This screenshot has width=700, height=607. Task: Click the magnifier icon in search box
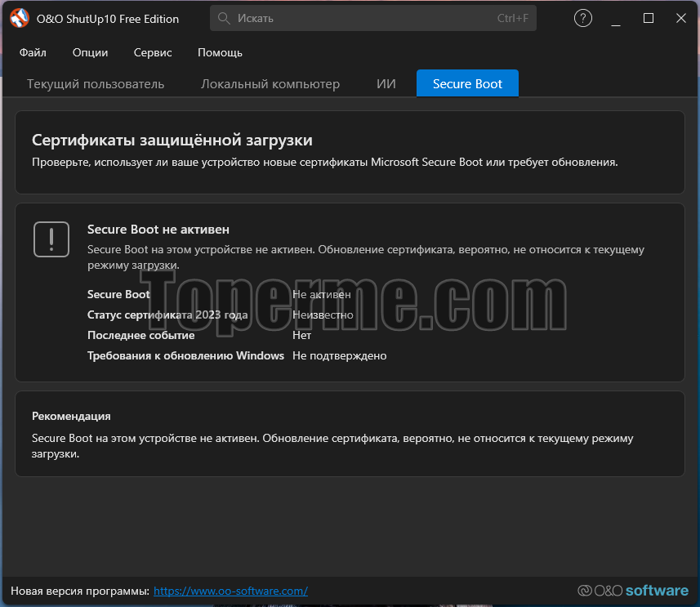click(x=224, y=18)
